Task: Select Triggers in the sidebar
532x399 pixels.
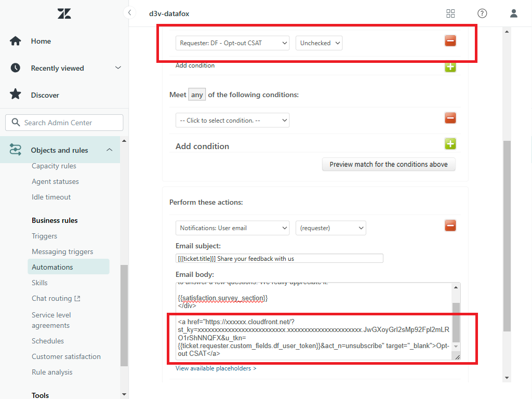Action: (x=44, y=236)
